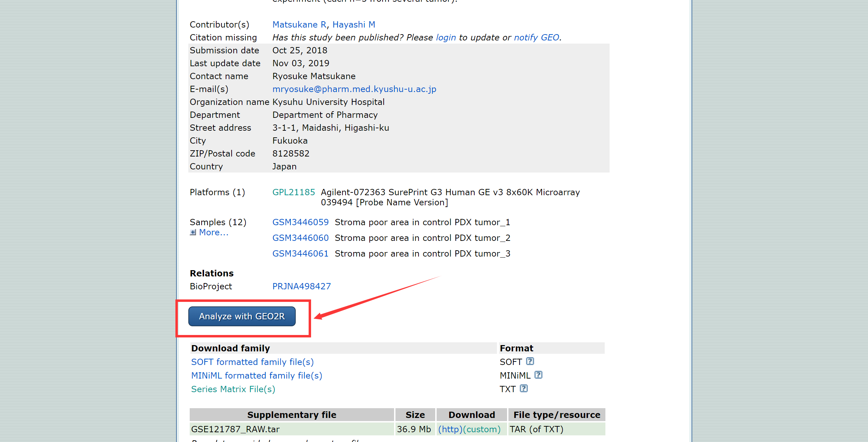
Task: Click the mryosuke@pharm.med.kyushu-u.ac.jp email link
Action: [x=354, y=89]
